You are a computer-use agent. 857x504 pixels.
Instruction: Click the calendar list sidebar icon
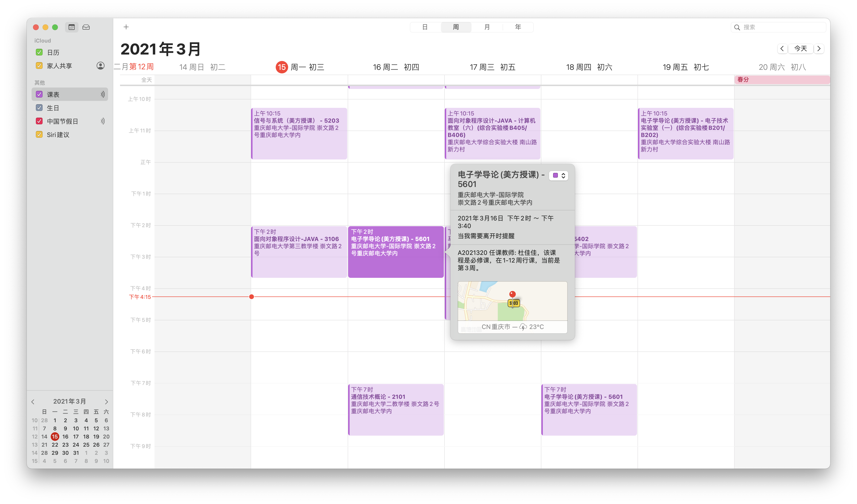pyautogui.click(x=71, y=27)
